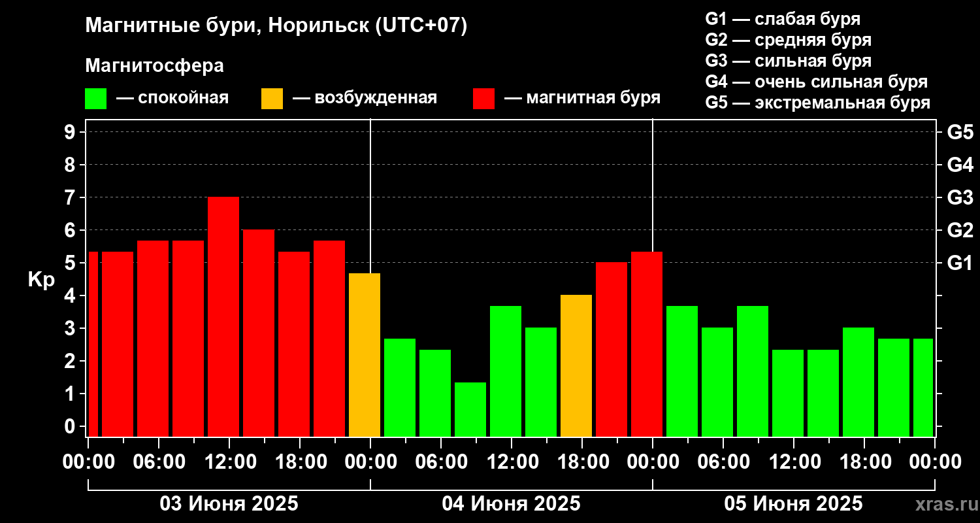Click the '18:00' tick label for 03 Июня
This screenshot has width=980, height=523.
click(300, 462)
